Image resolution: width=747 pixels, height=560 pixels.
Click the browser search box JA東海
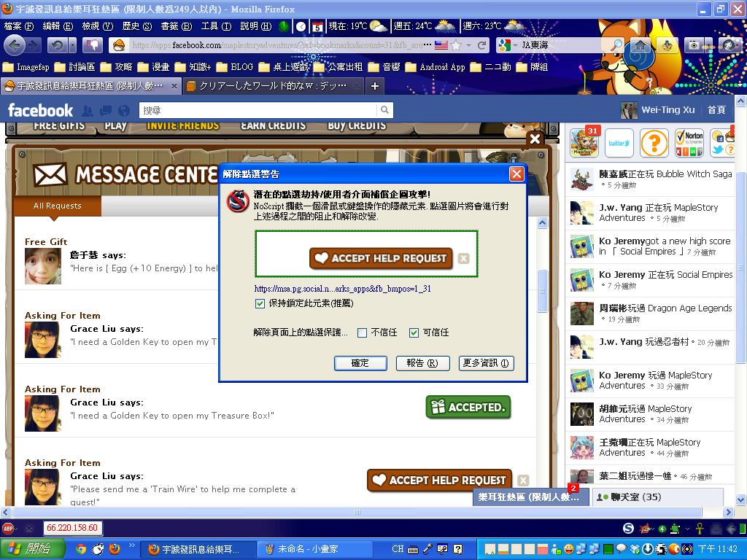565,45
